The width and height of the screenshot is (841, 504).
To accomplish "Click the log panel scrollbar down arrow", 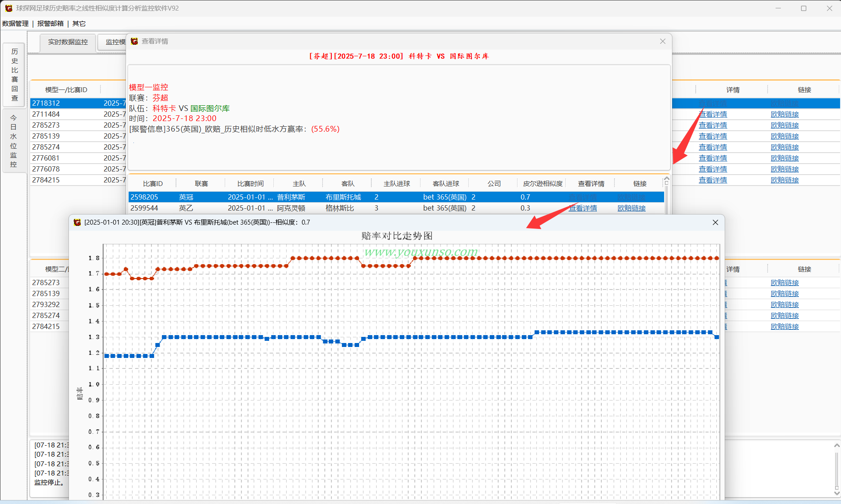I will tap(837, 493).
